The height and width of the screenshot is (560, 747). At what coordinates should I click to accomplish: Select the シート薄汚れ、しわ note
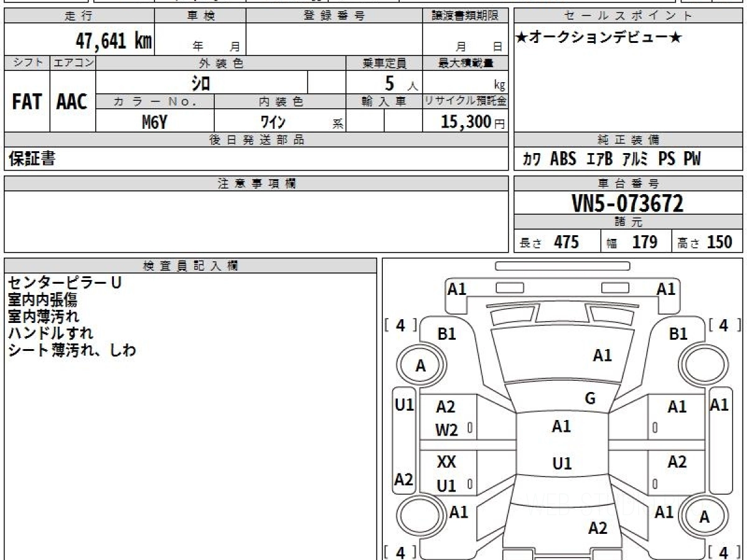[72, 350]
